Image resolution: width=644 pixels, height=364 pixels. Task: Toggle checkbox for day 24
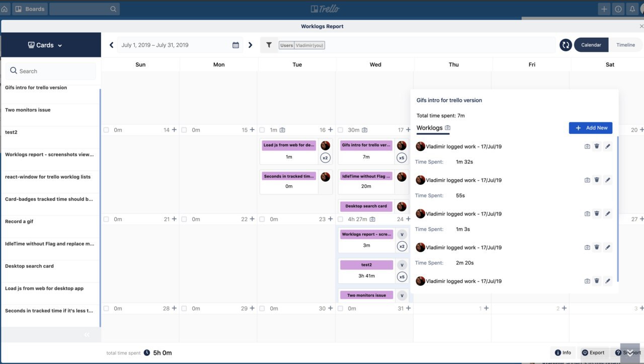click(x=341, y=219)
